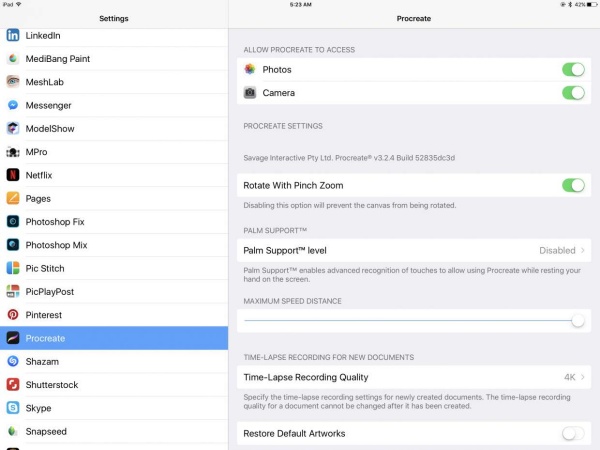Turn off Rotate With Pinch Zoom

click(x=573, y=185)
